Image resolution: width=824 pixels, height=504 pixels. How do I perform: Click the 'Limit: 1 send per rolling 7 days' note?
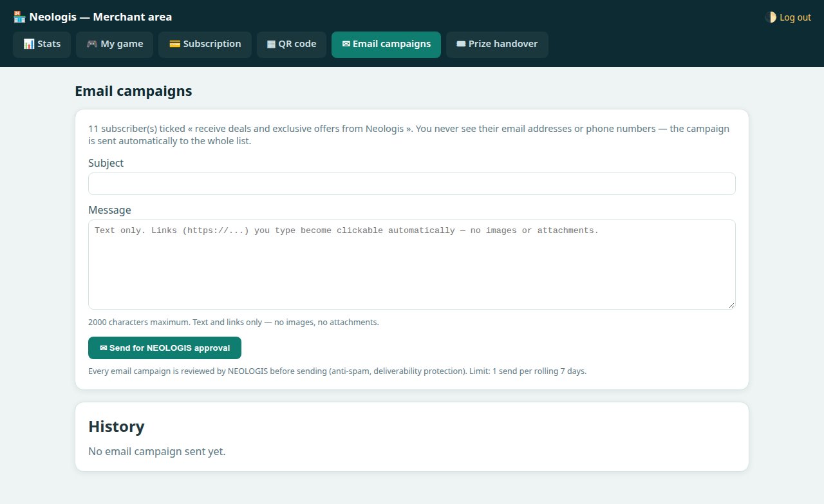tap(529, 371)
